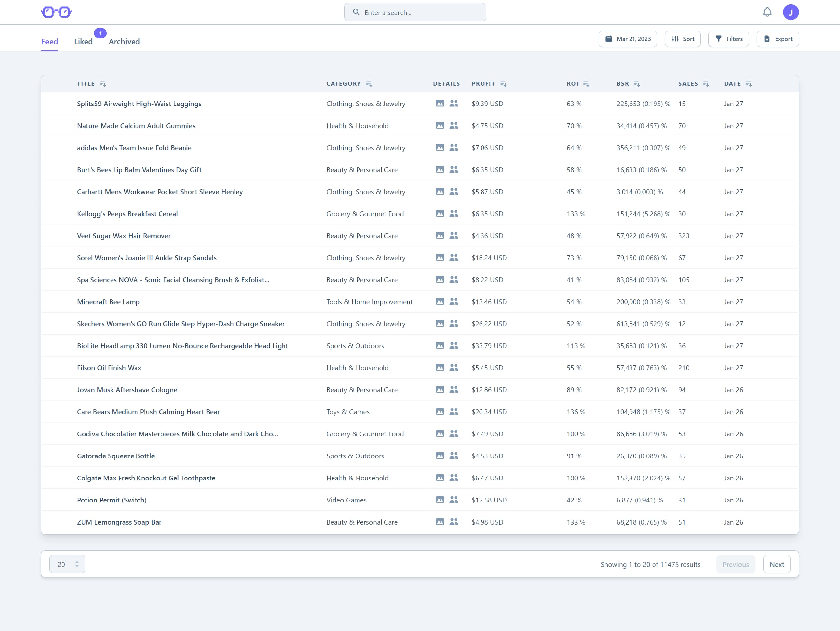
Task: Click the $26.22 USD profit value
Action: 489,324
